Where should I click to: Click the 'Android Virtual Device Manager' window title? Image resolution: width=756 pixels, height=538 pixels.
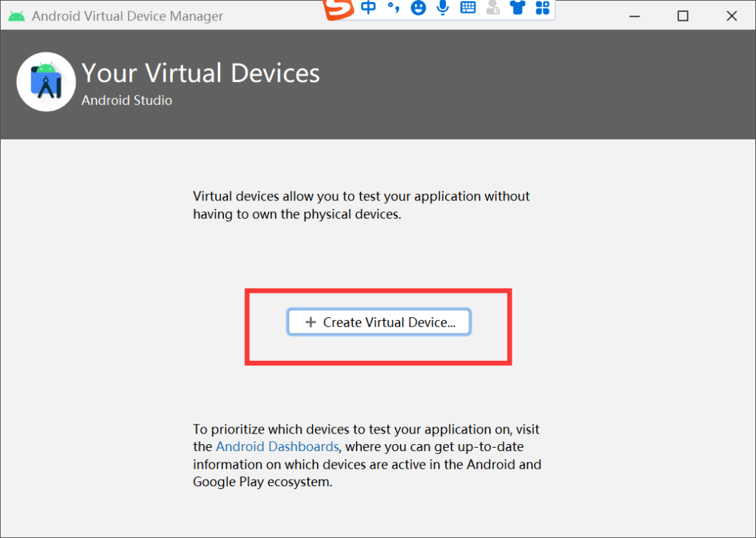tap(127, 16)
